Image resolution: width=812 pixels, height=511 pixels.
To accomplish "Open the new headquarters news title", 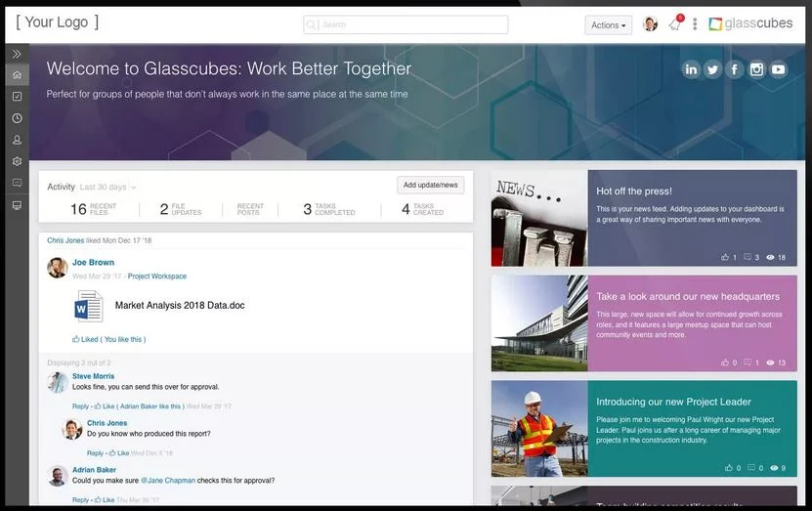I will point(688,297).
